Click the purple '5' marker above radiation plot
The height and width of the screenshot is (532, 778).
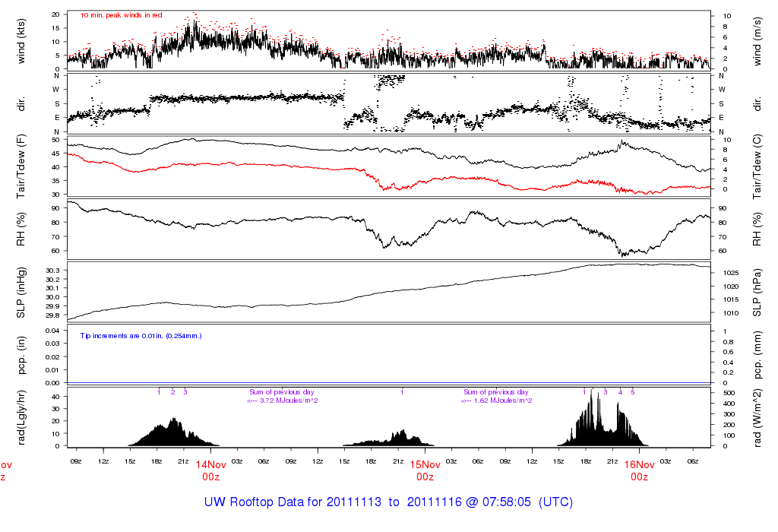click(x=633, y=392)
